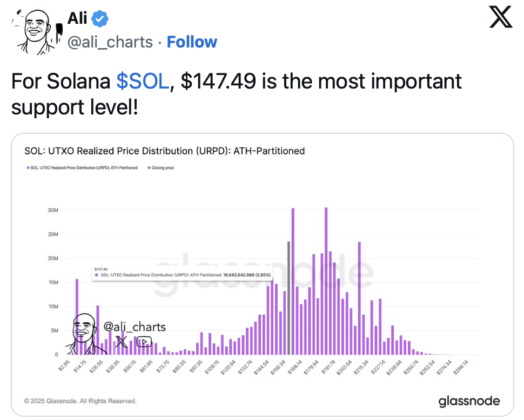Click the blue verified badge next to Ali
The image size is (524, 420).
tap(99, 19)
